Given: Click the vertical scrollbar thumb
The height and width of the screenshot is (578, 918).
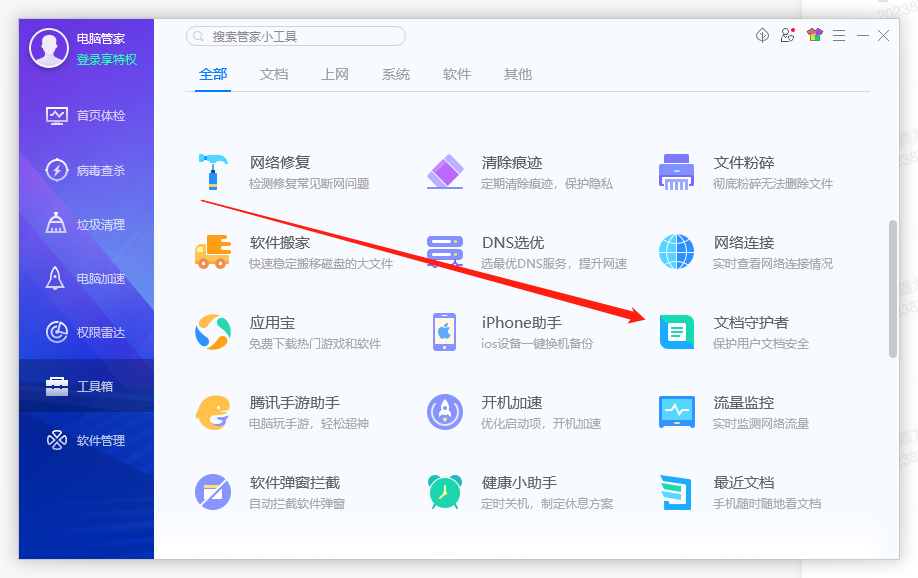Looking at the screenshot, I should point(892,289).
